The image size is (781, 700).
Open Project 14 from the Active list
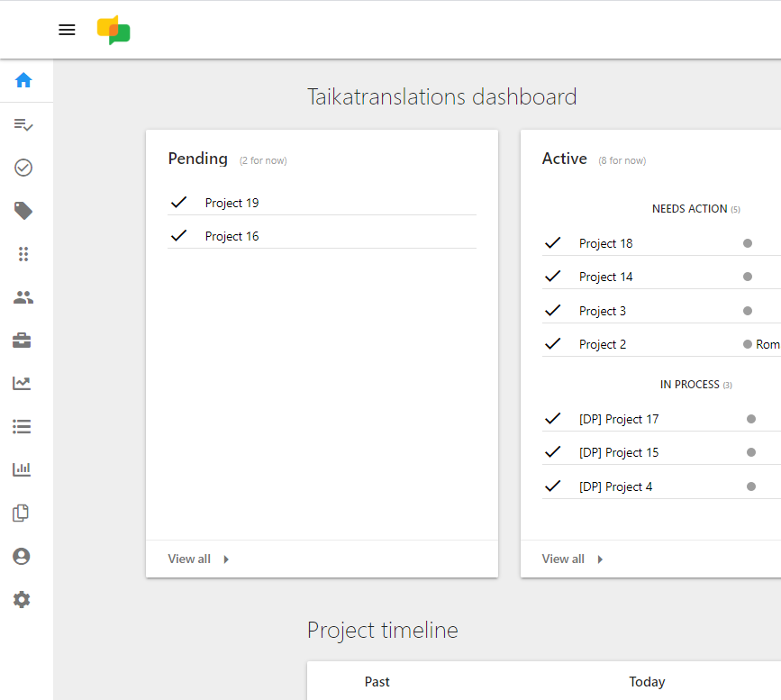[x=605, y=276]
